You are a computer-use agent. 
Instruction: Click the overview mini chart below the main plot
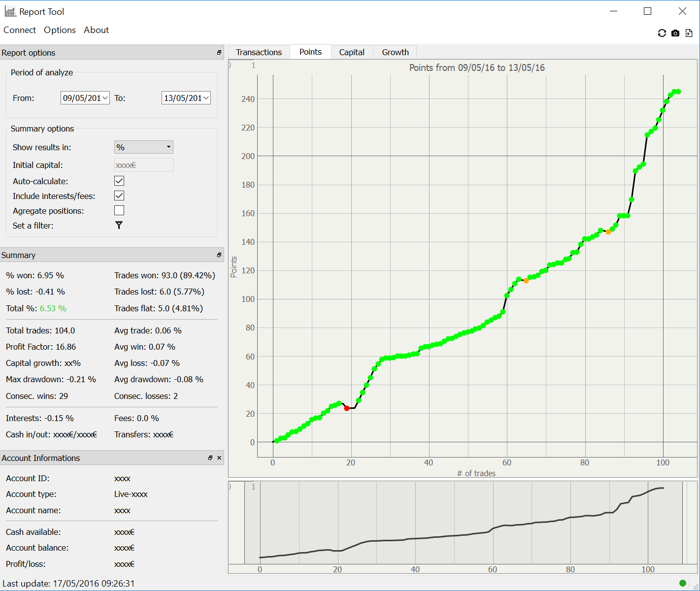[463, 527]
